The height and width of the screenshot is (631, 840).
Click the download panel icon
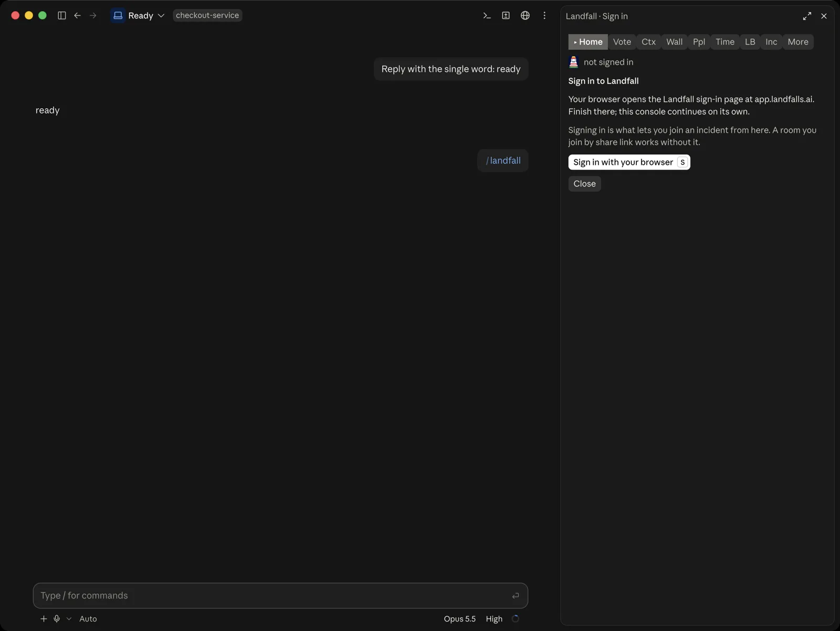(x=506, y=16)
